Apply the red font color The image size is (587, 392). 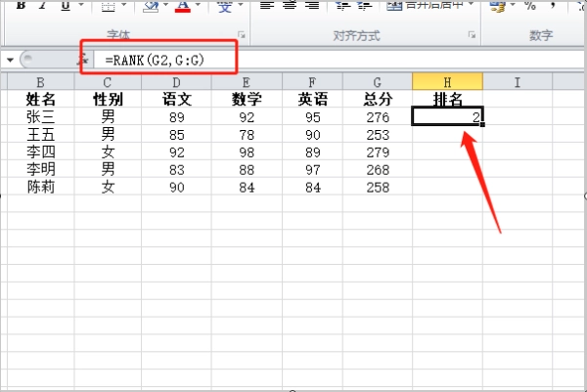tap(183, 5)
